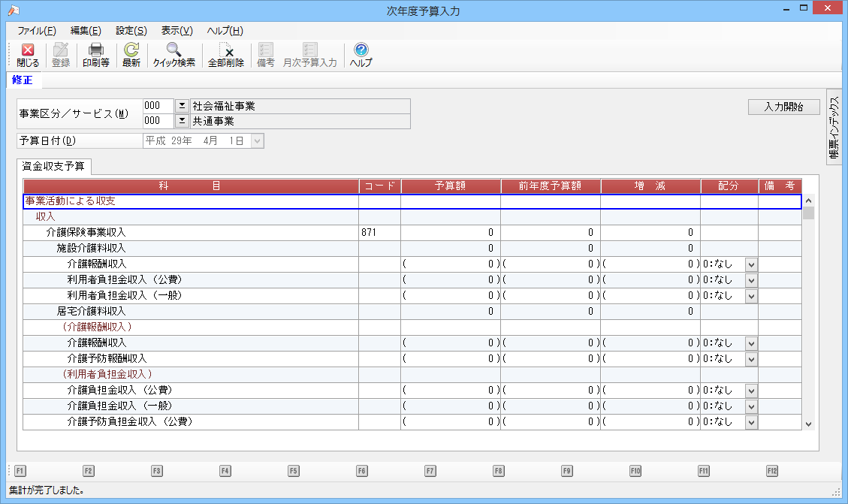Expand 配分 dropdown for 介護予防報酬収入 row

click(751, 359)
